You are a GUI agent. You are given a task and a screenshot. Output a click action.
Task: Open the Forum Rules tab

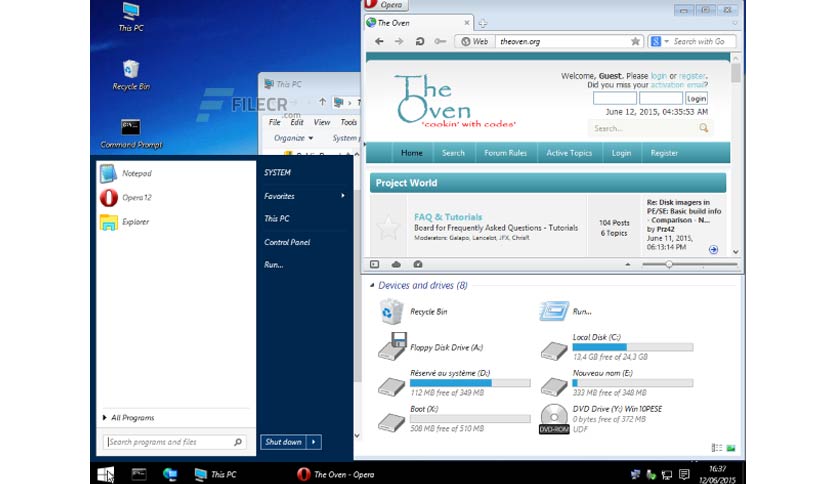pyautogui.click(x=505, y=153)
